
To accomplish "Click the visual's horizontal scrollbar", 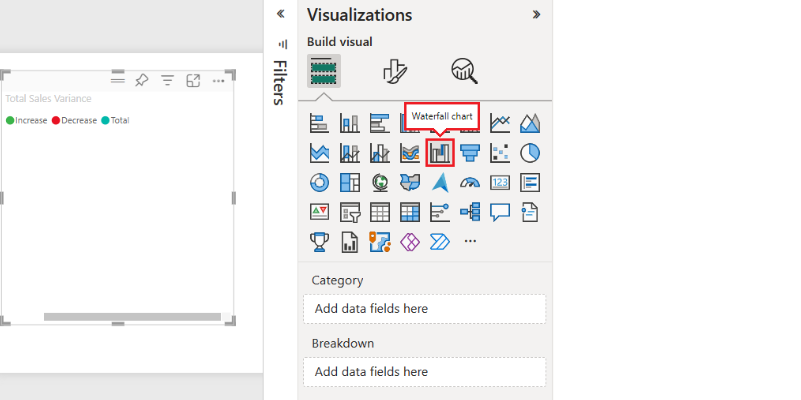I will (132, 317).
